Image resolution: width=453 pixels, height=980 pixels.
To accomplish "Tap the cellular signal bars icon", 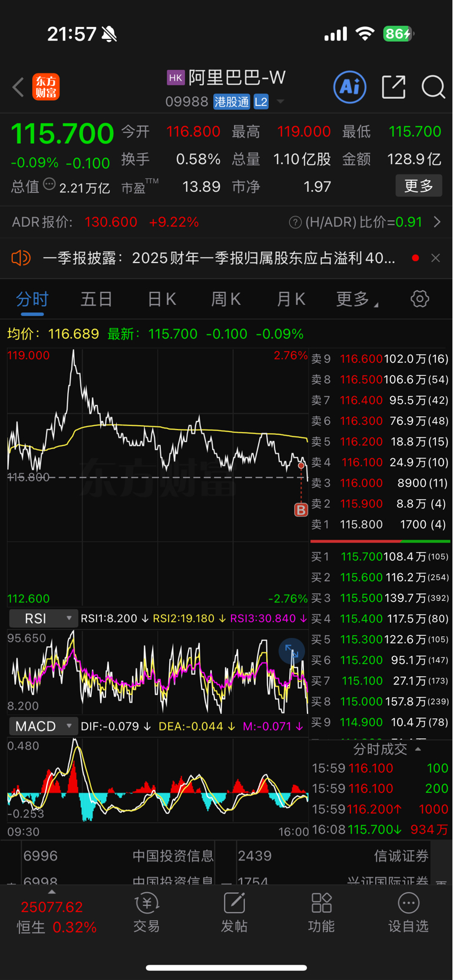I will [336, 34].
